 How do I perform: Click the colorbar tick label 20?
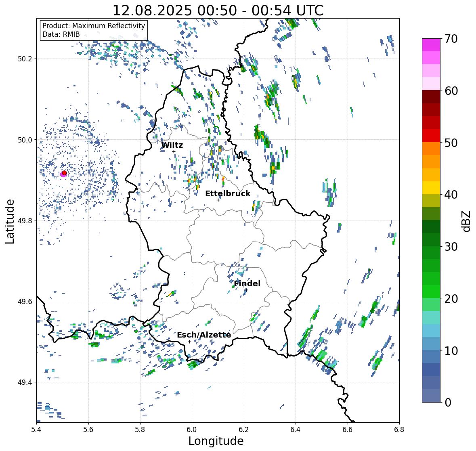click(x=451, y=299)
